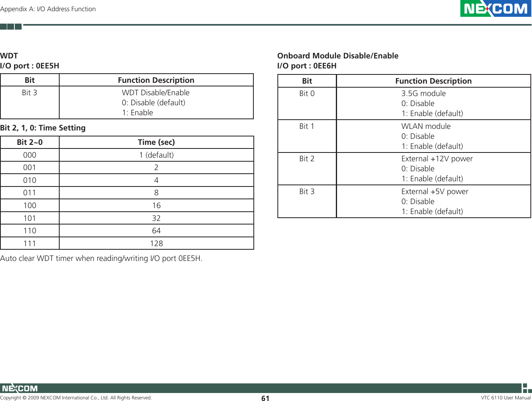This screenshot has width=532, height=401.
Task: Click the '16' time value cell
Action: 157,205
